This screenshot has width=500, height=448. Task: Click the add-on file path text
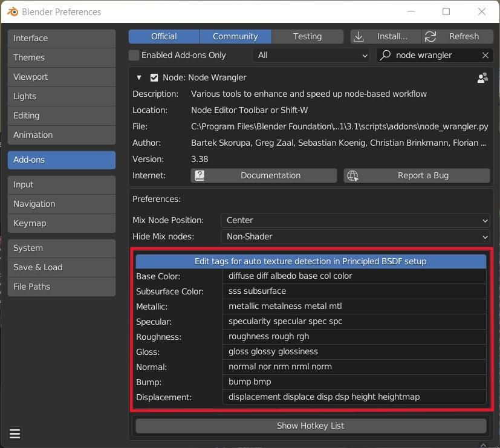[x=339, y=126]
